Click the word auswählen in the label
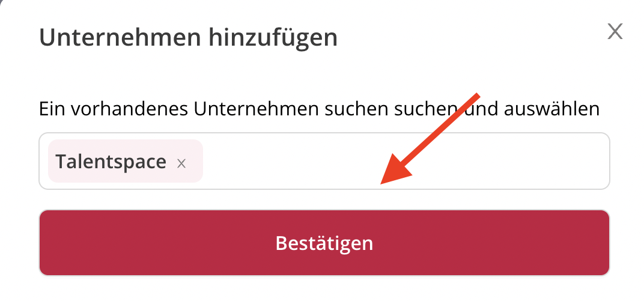This screenshot has width=644, height=301. (551, 109)
